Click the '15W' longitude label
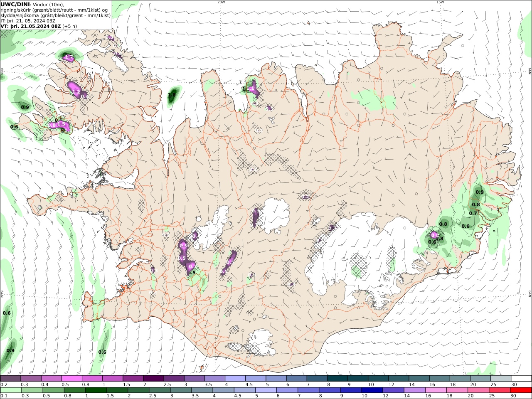The width and height of the screenshot is (532, 399). 440,2
